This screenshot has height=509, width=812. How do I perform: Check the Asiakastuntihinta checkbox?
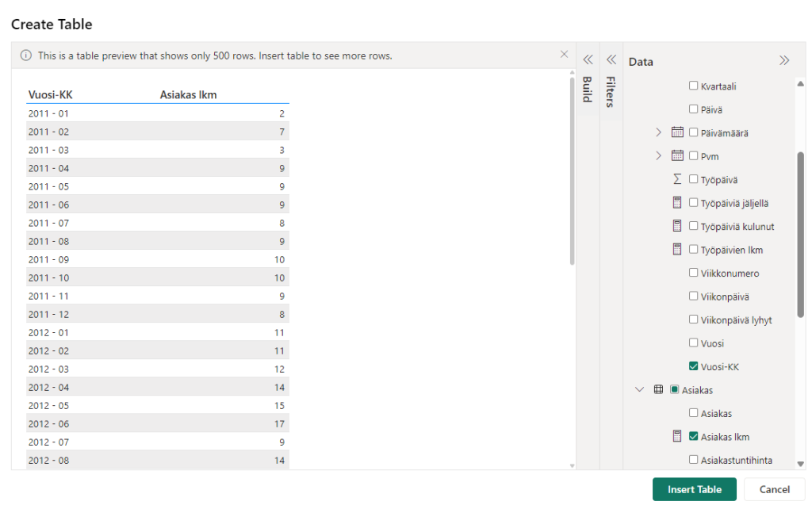(x=693, y=459)
